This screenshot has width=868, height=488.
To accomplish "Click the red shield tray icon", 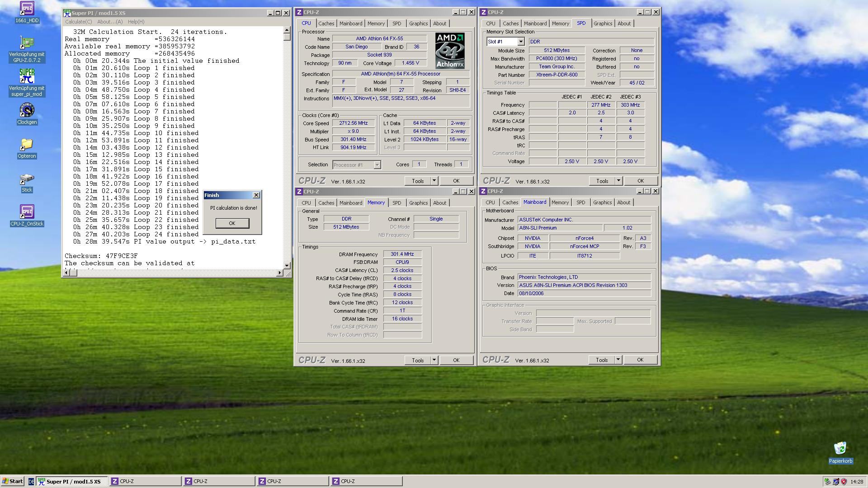I will pos(844,481).
